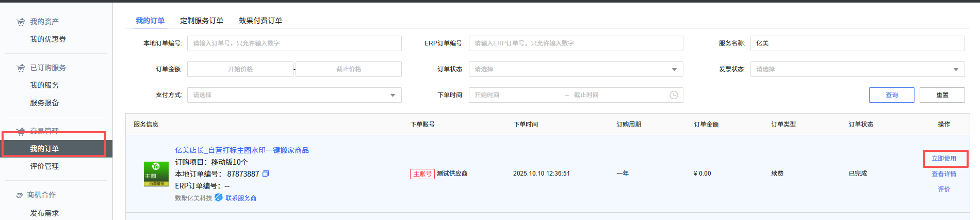Click the cart icon next to 已订购服务
The height and width of the screenshot is (220, 980).
(x=21, y=68)
